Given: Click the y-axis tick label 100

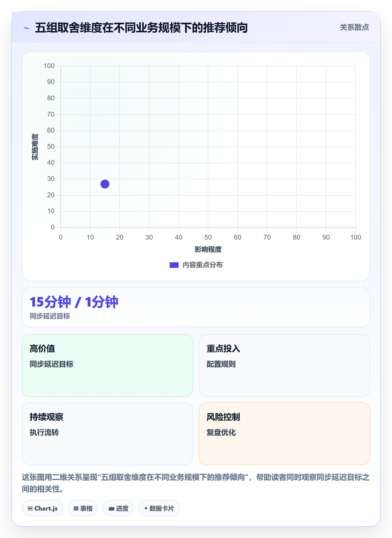Looking at the screenshot, I should pos(49,66).
